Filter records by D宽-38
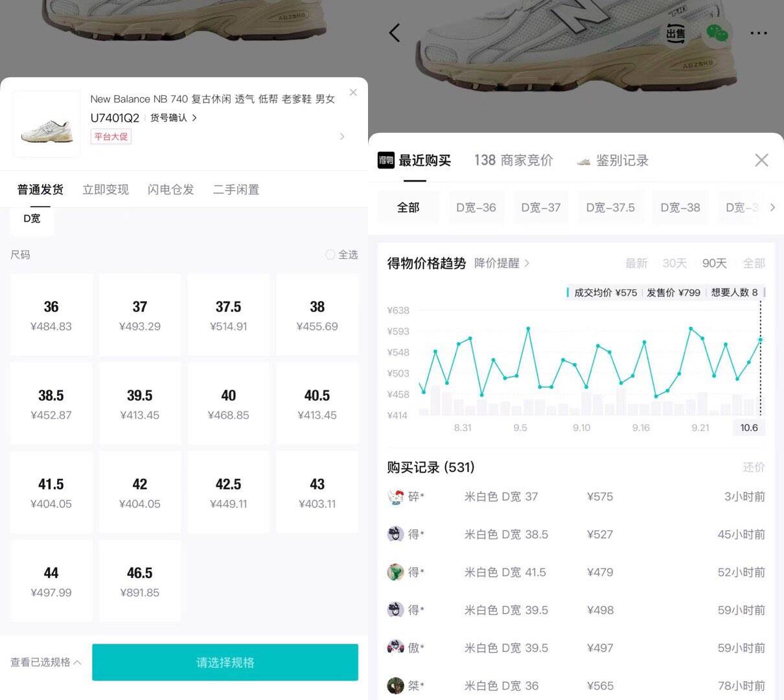Image resolution: width=784 pixels, height=700 pixels. pyautogui.click(x=680, y=207)
